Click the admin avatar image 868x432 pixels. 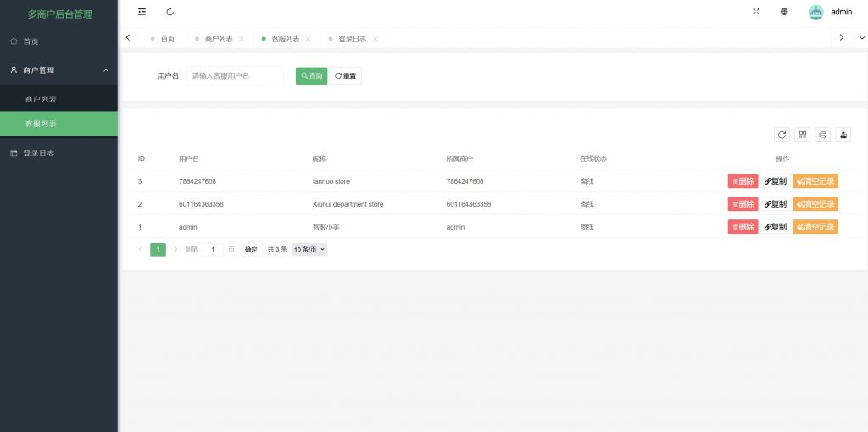[x=816, y=12]
